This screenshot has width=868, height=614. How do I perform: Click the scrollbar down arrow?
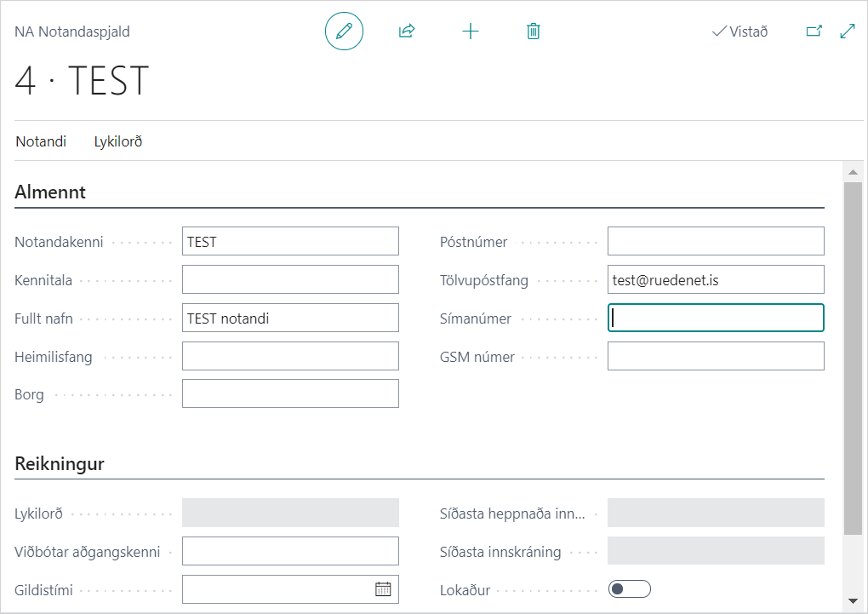click(852, 600)
